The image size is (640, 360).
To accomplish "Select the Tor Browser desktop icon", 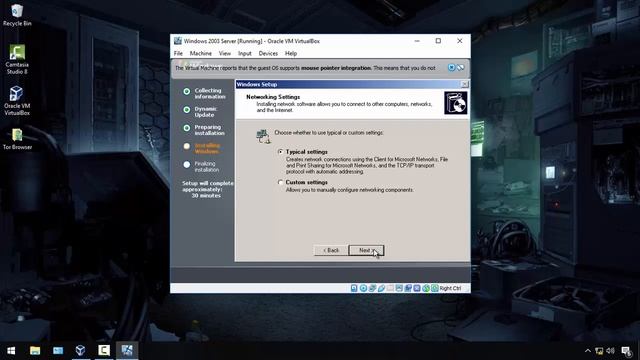I will 17,139.
